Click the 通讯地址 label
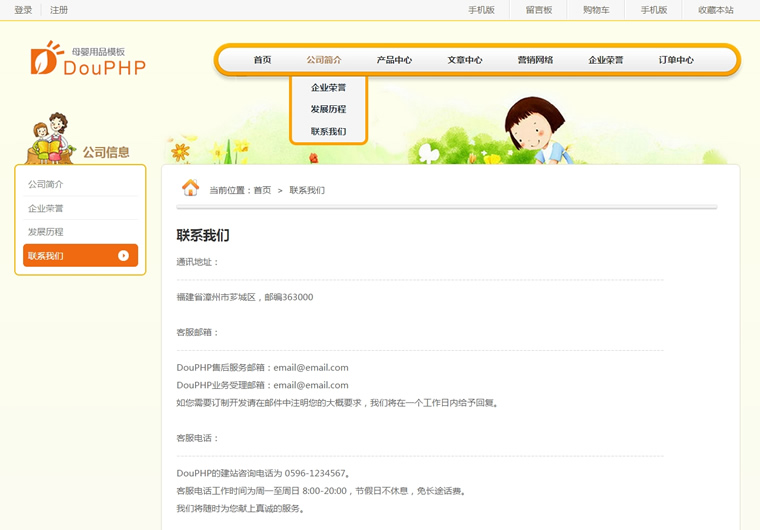 coord(198,262)
